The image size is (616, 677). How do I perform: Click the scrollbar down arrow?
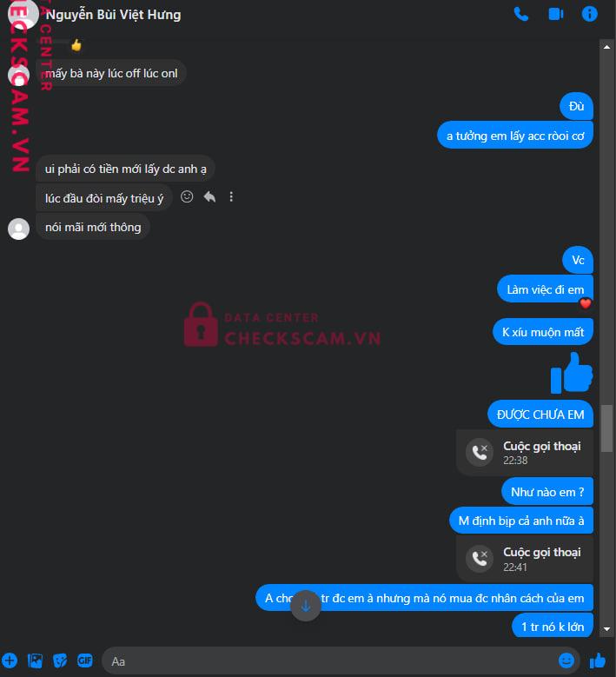point(606,629)
